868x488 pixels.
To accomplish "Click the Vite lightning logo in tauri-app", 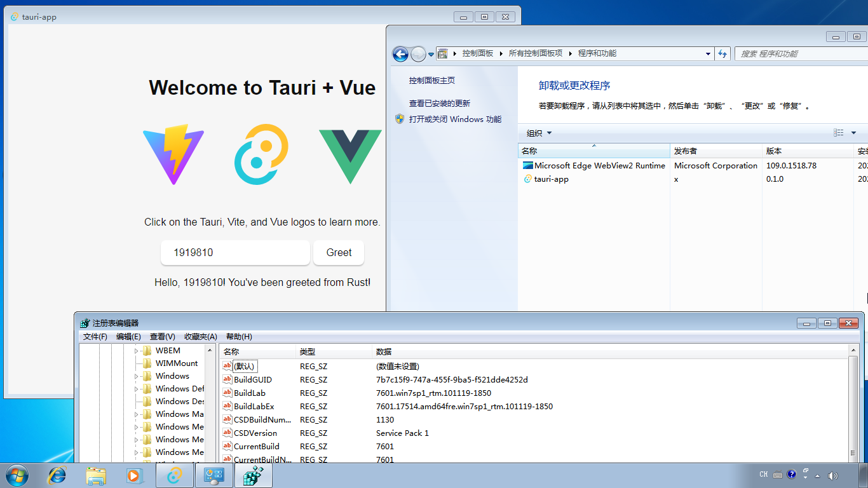I will pos(173,156).
